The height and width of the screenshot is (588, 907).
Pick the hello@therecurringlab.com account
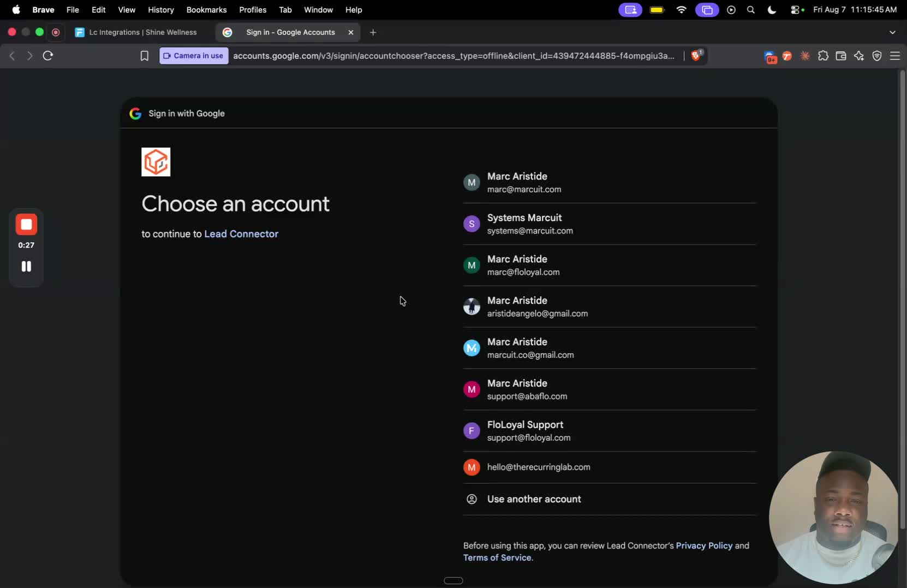pos(610,467)
